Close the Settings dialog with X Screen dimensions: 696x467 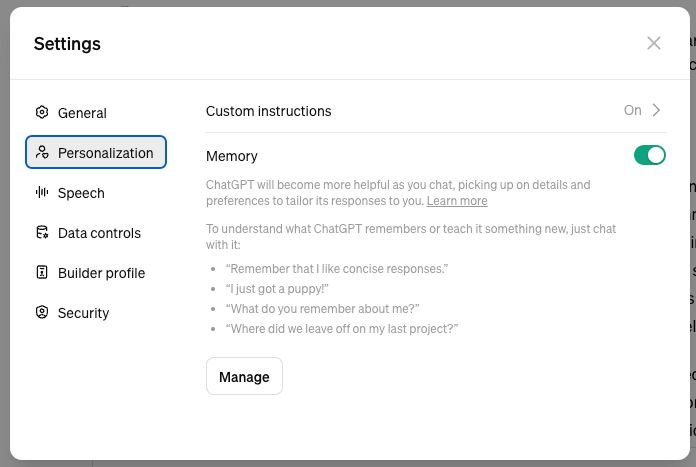pos(654,43)
